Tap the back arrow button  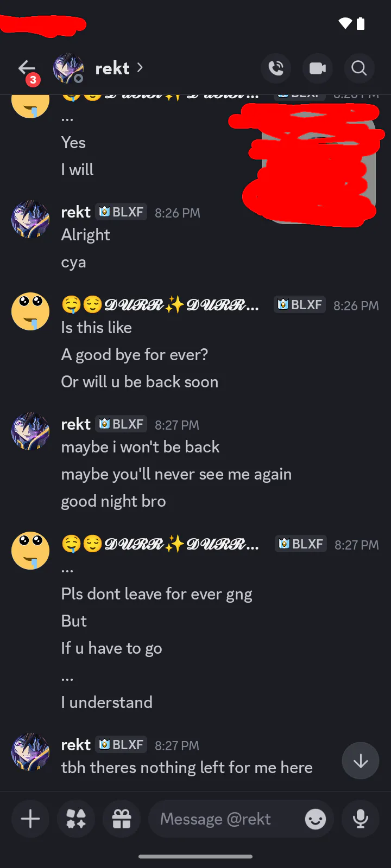(27, 68)
